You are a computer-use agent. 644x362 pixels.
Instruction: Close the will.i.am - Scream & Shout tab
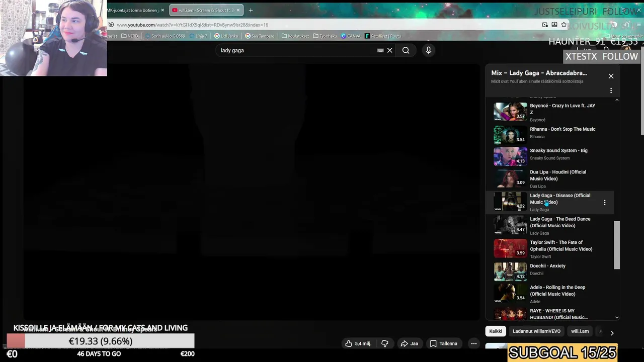click(x=238, y=10)
